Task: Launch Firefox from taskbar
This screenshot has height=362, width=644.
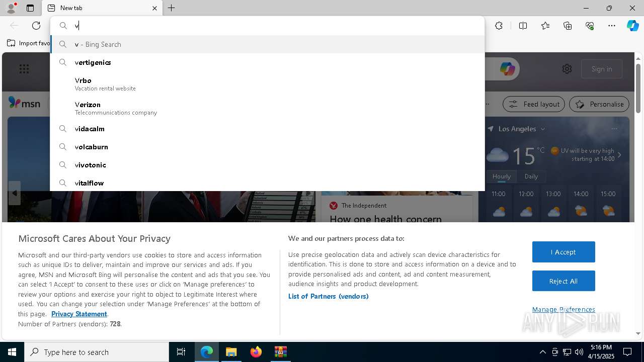Action: click(x=256, y=352)
